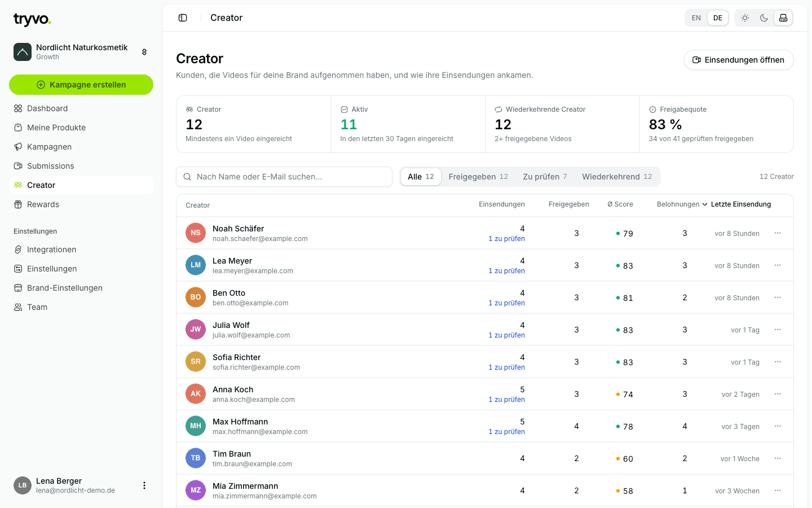Switch language to EN
Viewport: 812px width, 508px height.
[696, 18]
